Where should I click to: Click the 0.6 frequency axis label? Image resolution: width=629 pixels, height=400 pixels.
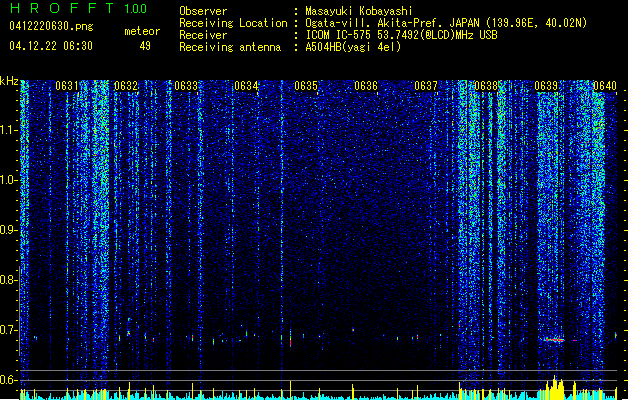point(9,380)
